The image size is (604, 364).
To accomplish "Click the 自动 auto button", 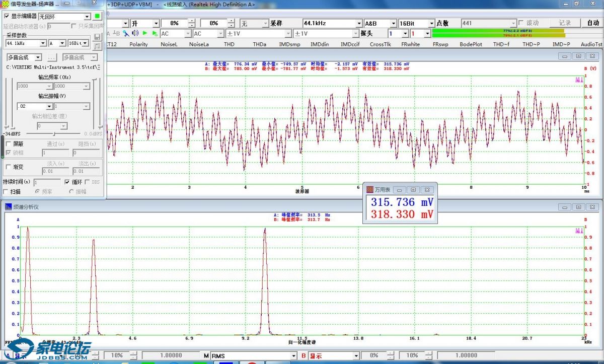I will (x=593, y=23).
